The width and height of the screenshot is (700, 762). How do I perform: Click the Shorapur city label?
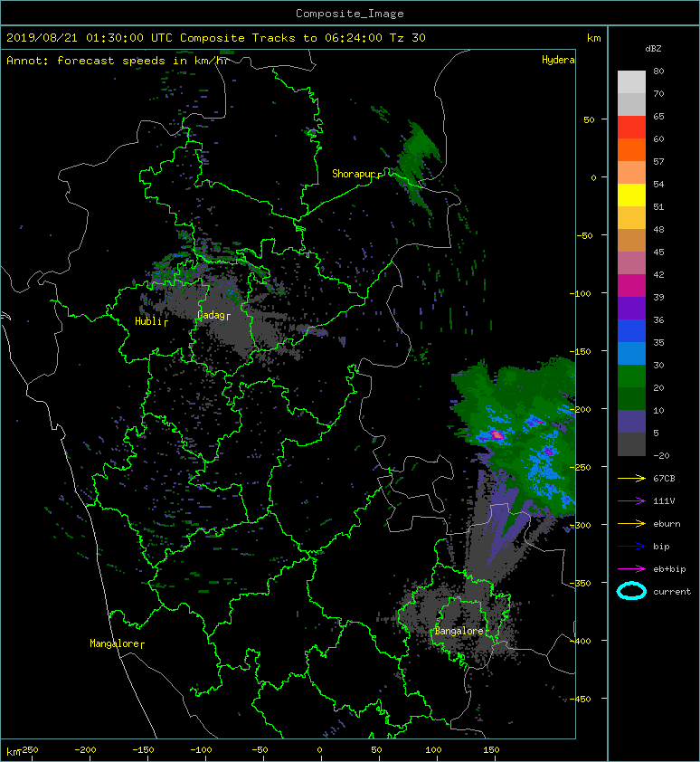pyautogui.click(x=354, y=174)
